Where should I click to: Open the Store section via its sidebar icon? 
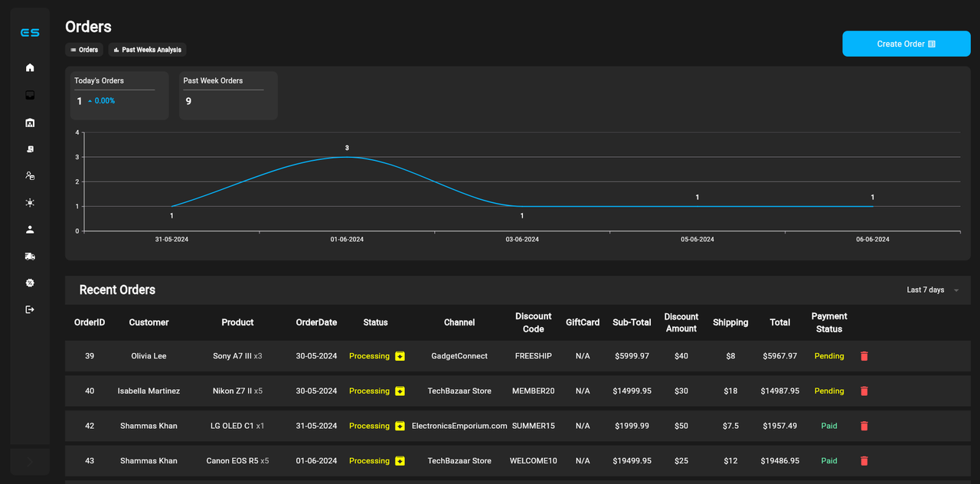coord(30,122)
